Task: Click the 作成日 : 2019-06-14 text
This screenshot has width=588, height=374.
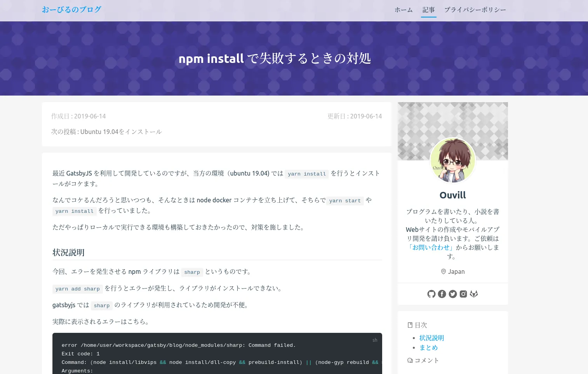Action: pos(78,116)
